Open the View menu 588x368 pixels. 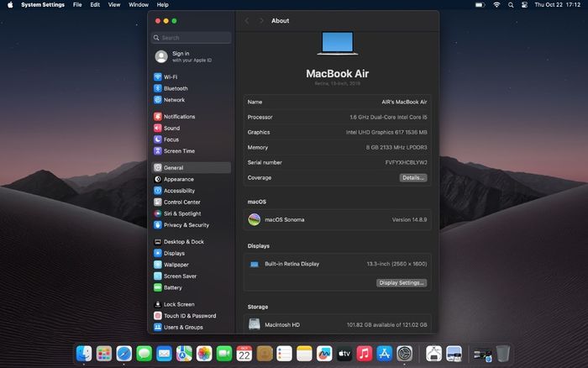tap(114, 5)
